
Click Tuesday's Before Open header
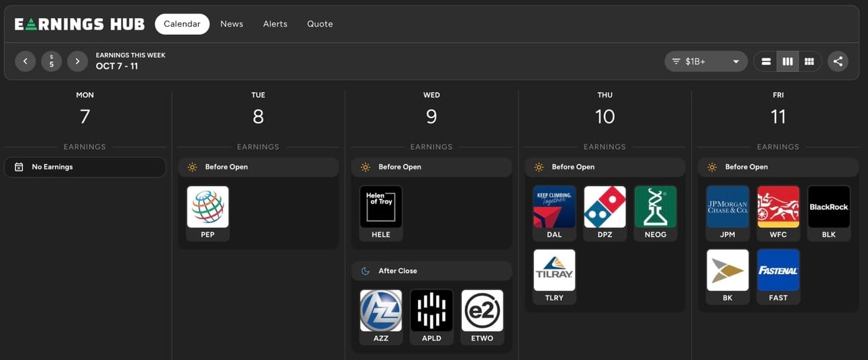[258, 167]
